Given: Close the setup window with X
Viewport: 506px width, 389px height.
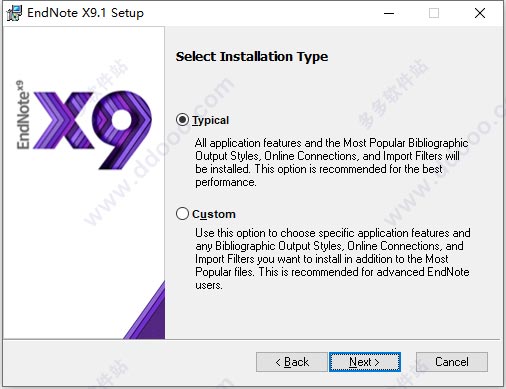Looking at the screenshot, I should [x=480, y=13].
